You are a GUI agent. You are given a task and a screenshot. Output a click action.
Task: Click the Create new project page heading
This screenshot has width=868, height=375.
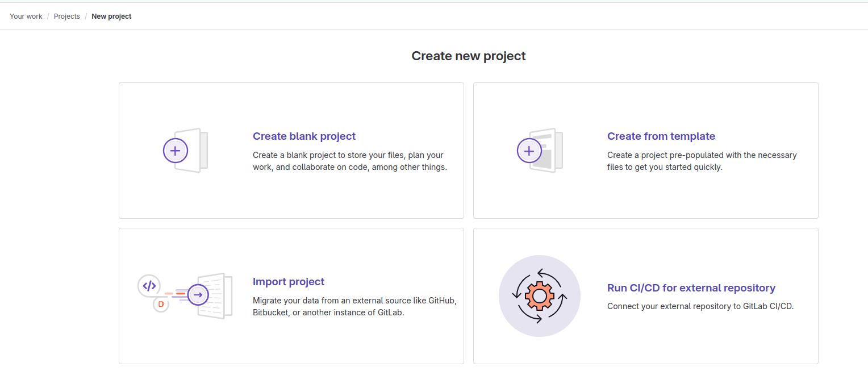468,56
